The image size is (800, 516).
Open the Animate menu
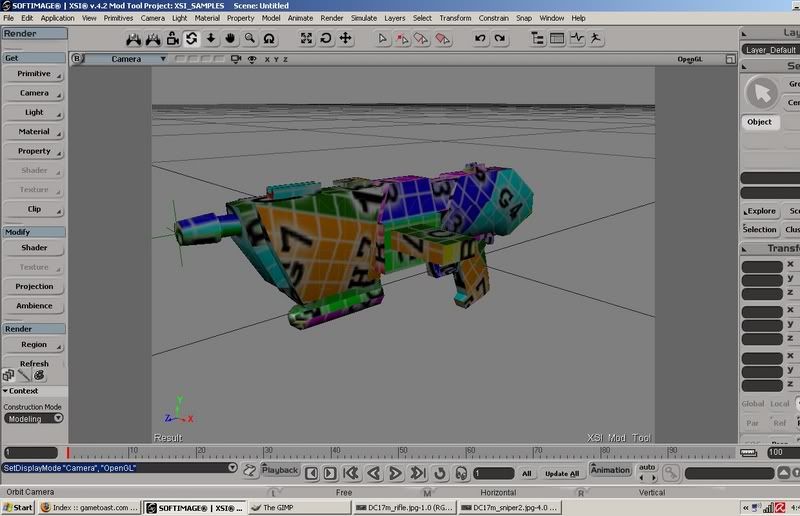coord(301,18)
